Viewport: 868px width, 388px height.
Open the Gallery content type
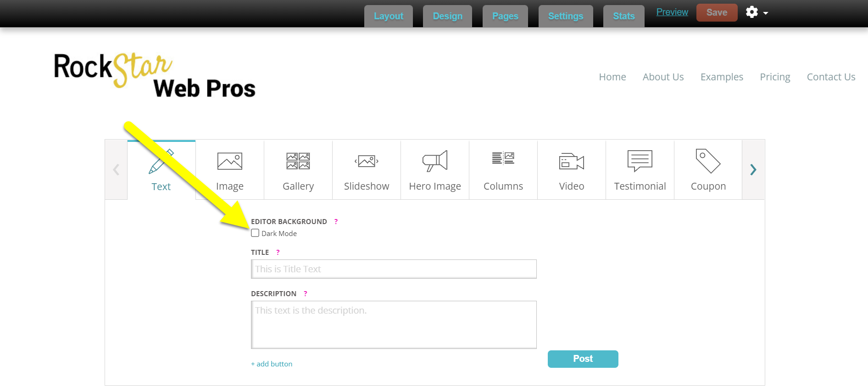[x=298, y=170]
